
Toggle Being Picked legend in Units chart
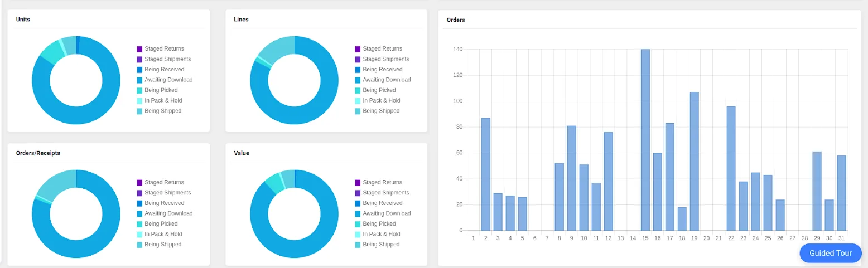pos(161,90)
